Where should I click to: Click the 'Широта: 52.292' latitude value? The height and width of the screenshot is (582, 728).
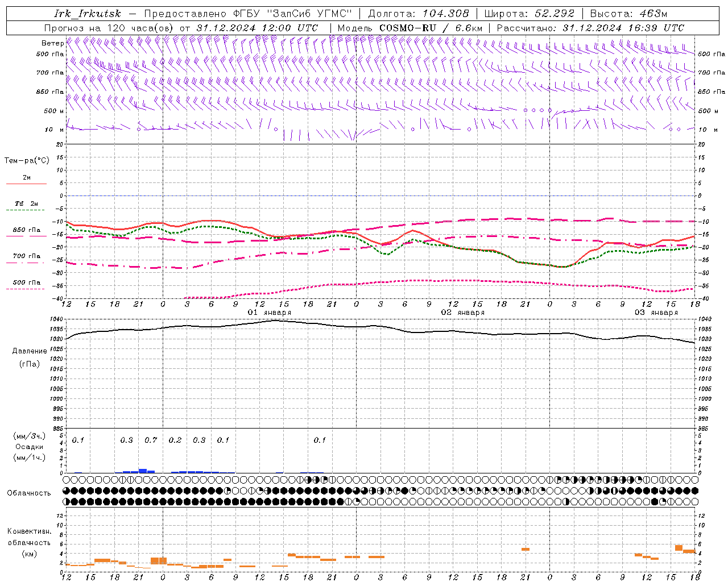[530, 14]
